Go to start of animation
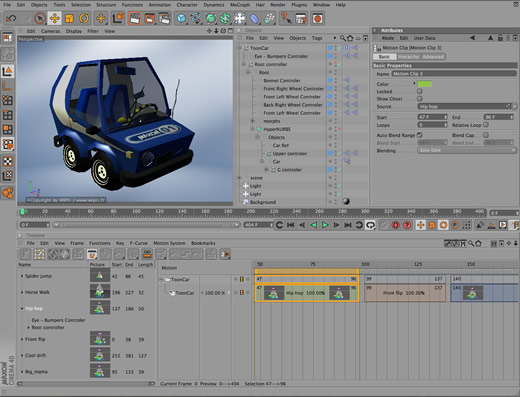The height and width of the screenshot is (397, 520). (x=291, y=225)
